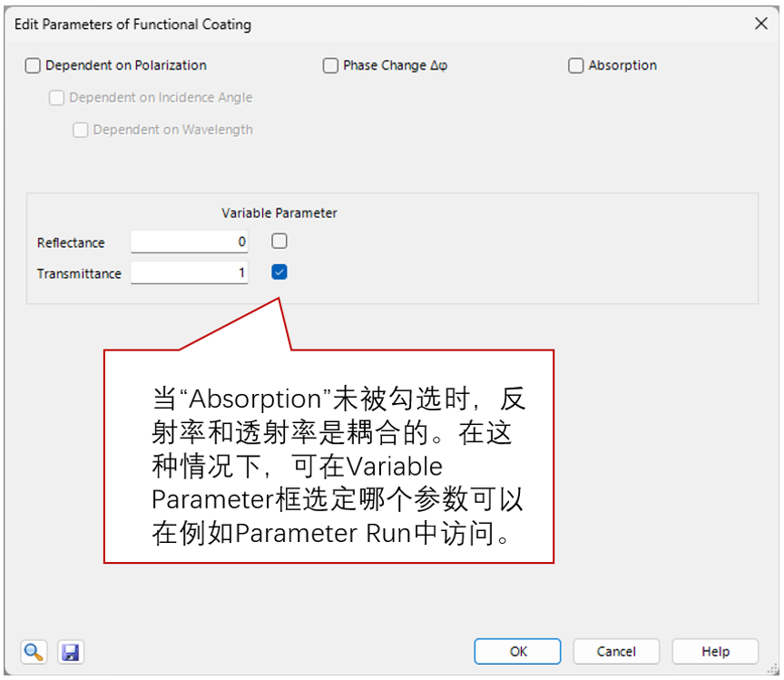Click the Reflectance value field
This screenshot has width=784, height=680.
[190, 241]
